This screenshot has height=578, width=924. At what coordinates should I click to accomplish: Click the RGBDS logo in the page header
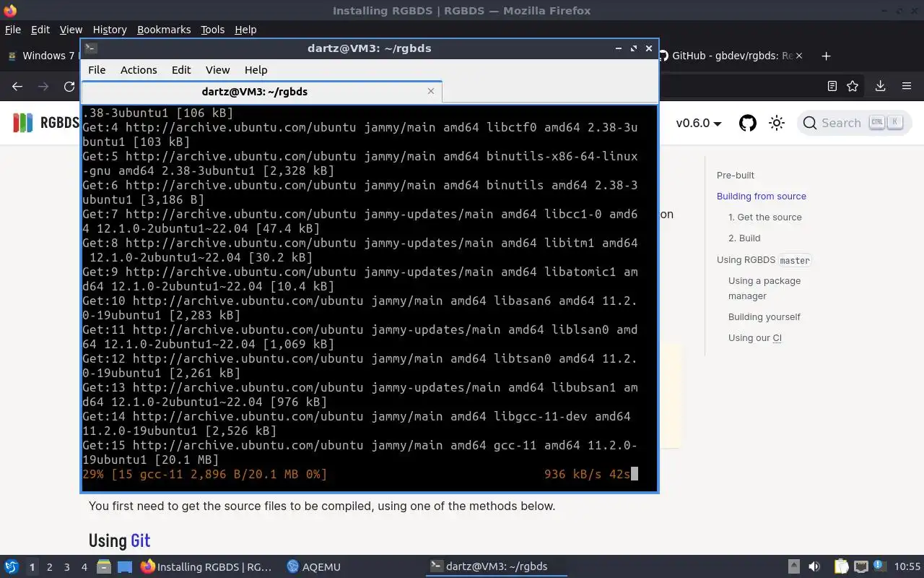coord(46,123)
